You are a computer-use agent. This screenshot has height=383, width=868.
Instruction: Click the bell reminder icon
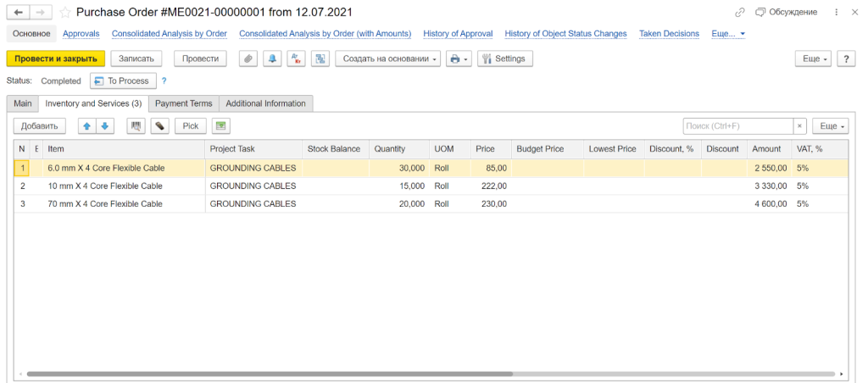click(x=272, y=58)
